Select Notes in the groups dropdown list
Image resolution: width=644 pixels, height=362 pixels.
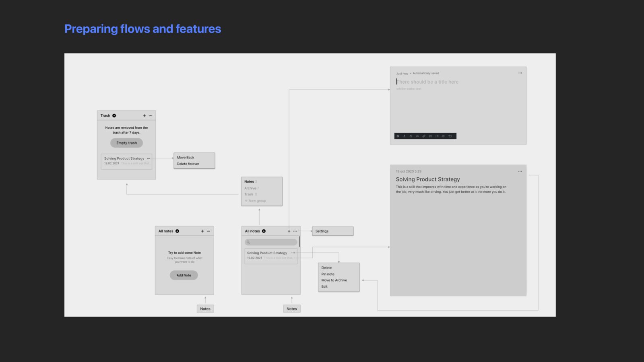249,181
